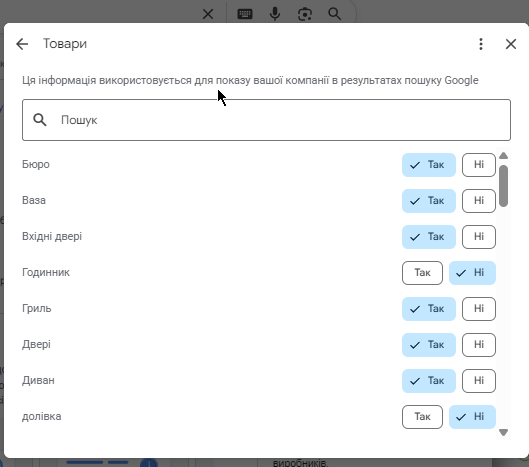Image resolution: width=529 pixels, height=467 pixels.
Task: Go back using the arrow next to Товари
Action: pyautogui.click(x=22, y=44)
